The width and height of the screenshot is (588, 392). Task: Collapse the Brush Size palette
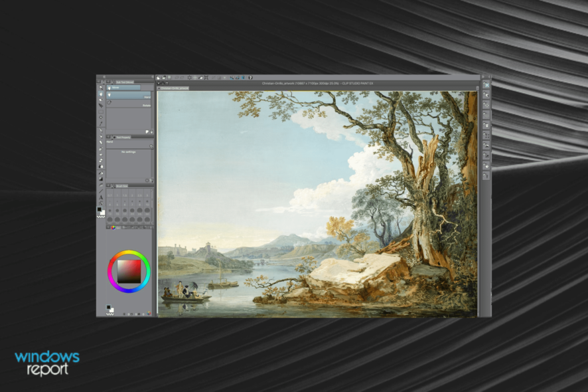[108, 186]
